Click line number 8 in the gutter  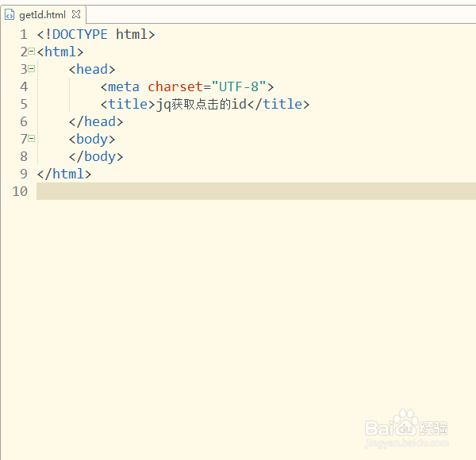(x=24, y=156)
